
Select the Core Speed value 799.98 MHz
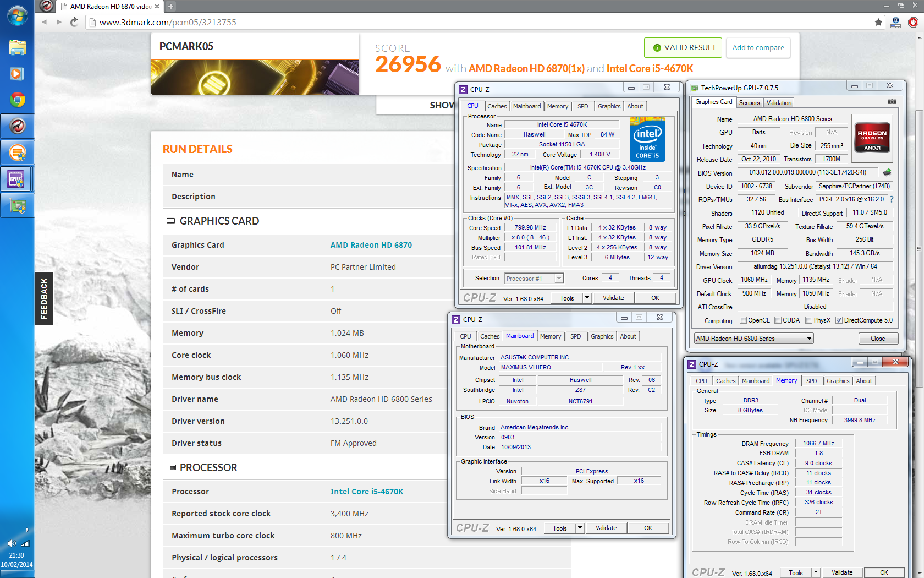coord(530,227)
